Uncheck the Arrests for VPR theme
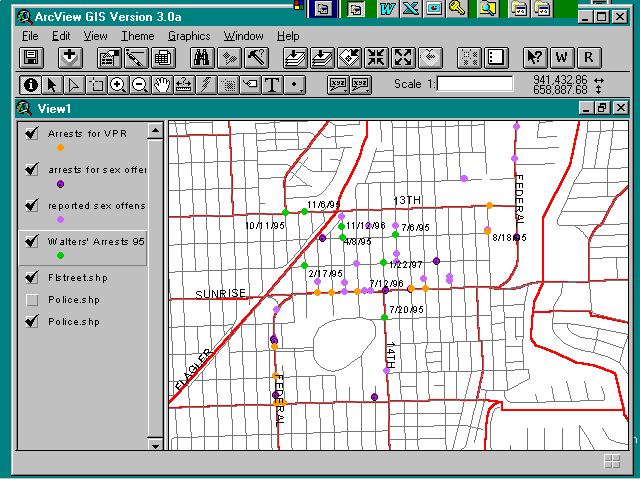Viewport: 640px width, 480px height. pos(33,133)
